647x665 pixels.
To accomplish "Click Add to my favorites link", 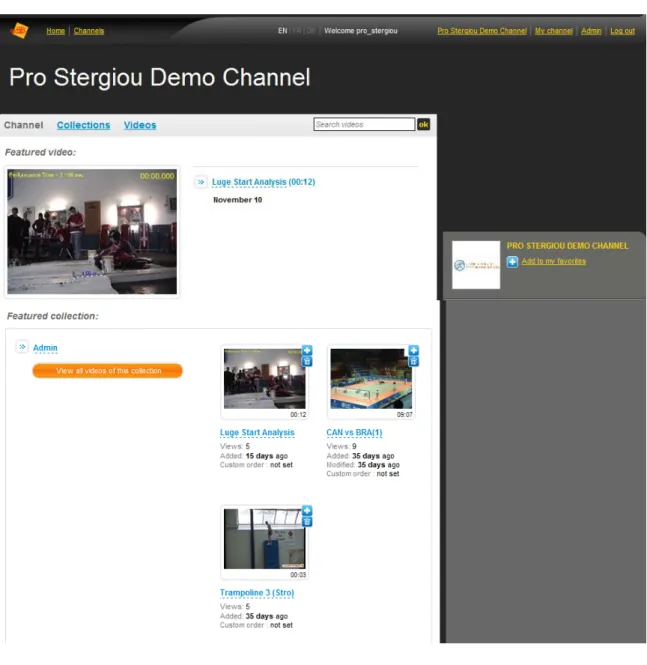I will coord(554,261).
